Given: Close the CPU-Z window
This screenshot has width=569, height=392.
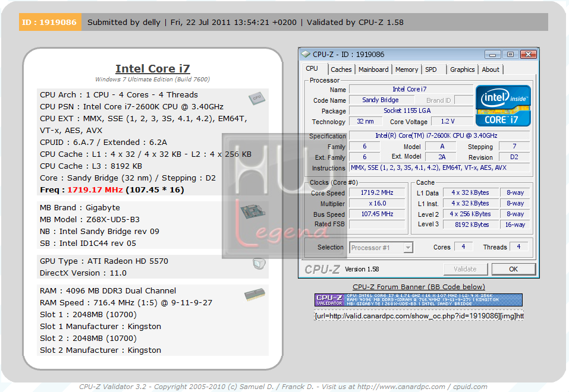Looking at the screenshot, I should tap(529, 55).
